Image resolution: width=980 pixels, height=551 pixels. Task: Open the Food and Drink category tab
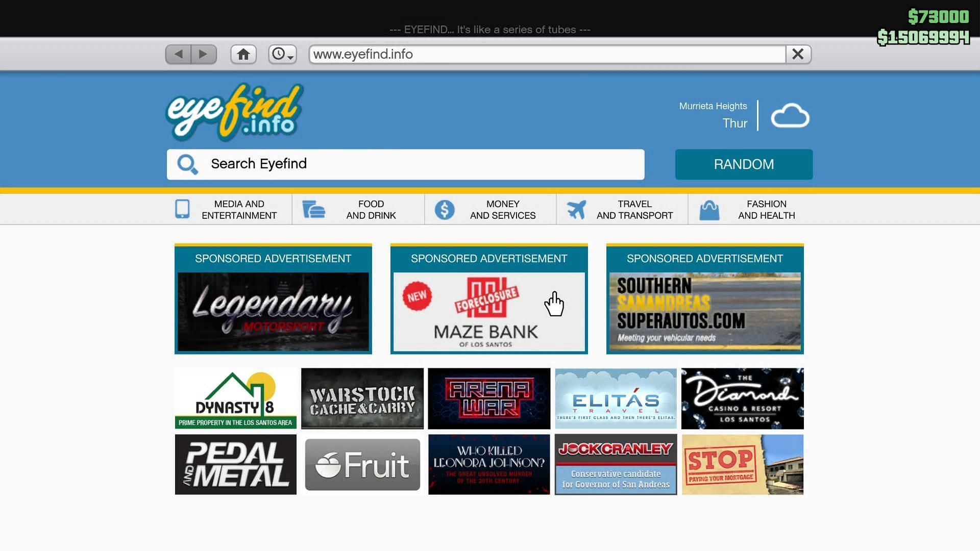pyautogui.click(x=371, y=209)
